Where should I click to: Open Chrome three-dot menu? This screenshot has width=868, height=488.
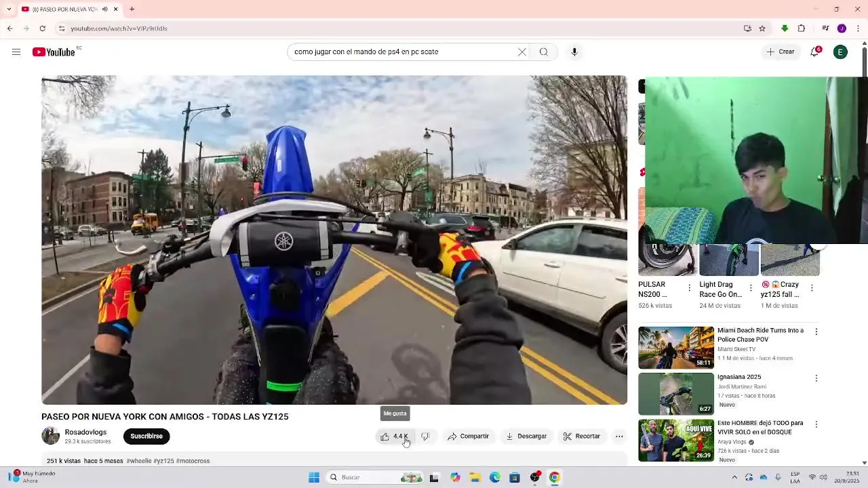(x=858, y=28)
